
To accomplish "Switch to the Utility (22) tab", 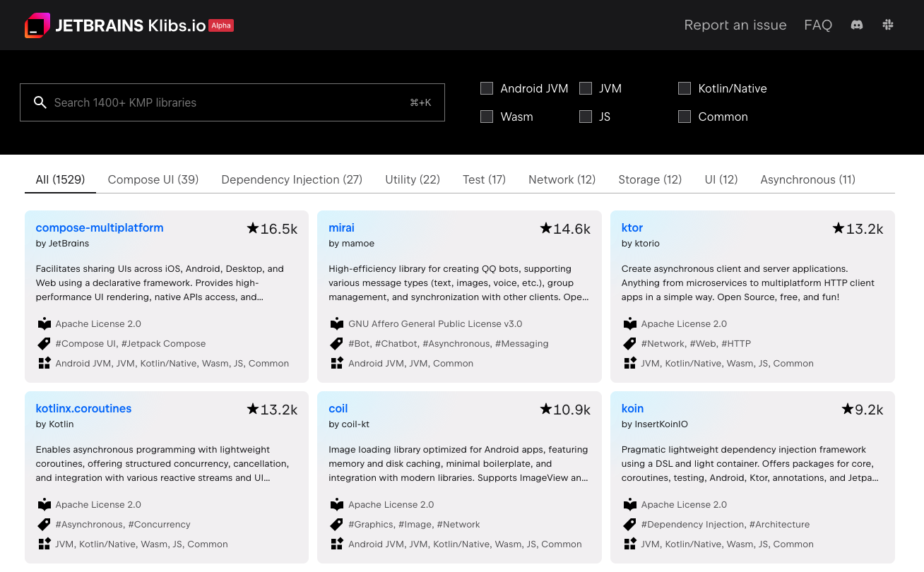I will [x=413, y=179].
